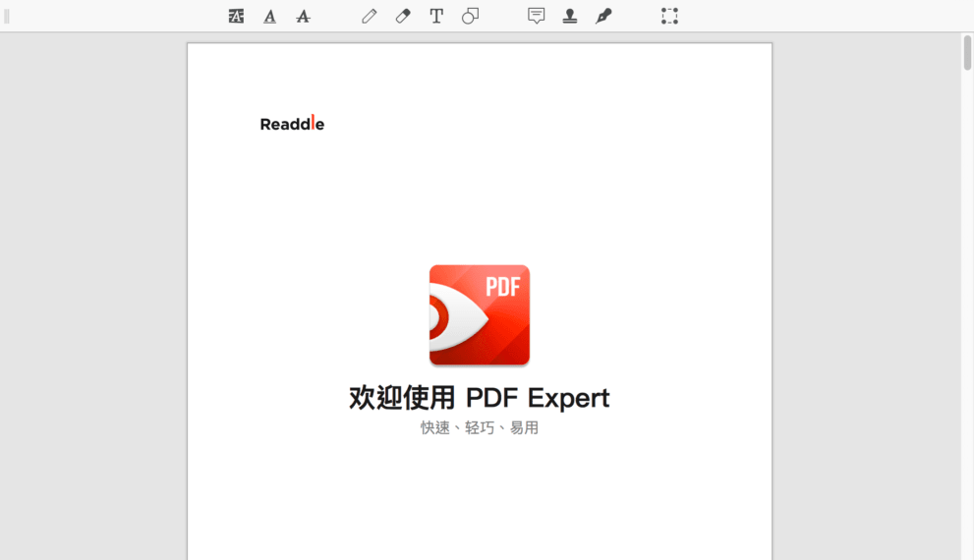Add a Note comment with speech bubble icon
The image size is (974, 560).
[537, 16]
